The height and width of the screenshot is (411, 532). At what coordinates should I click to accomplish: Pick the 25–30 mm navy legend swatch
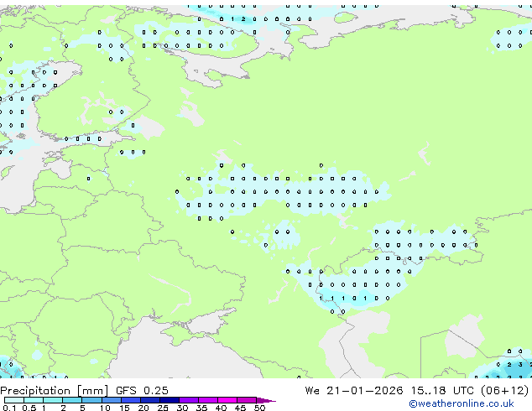(x=170, y=400)
